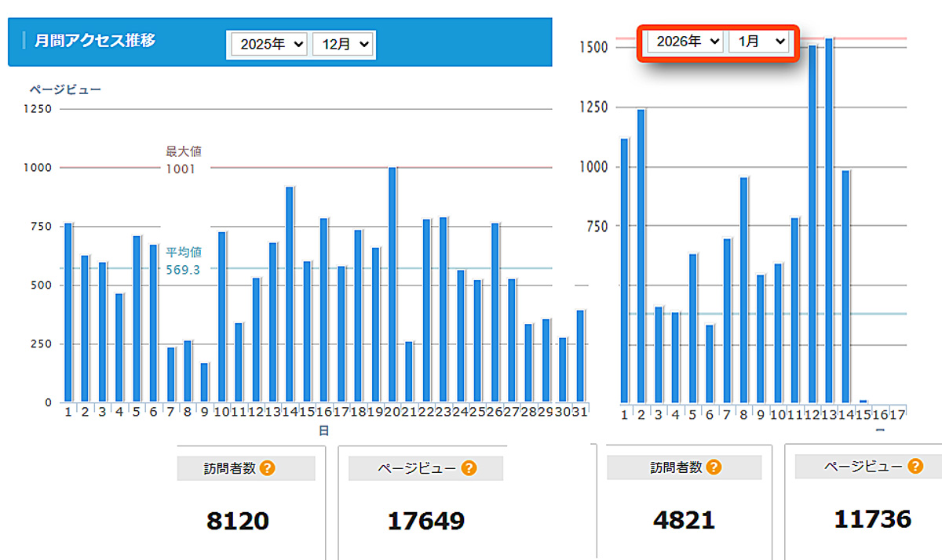Expand the 12月 month dropdown
Viewport: 942px width, 560px height.
(x=343, y=45)
